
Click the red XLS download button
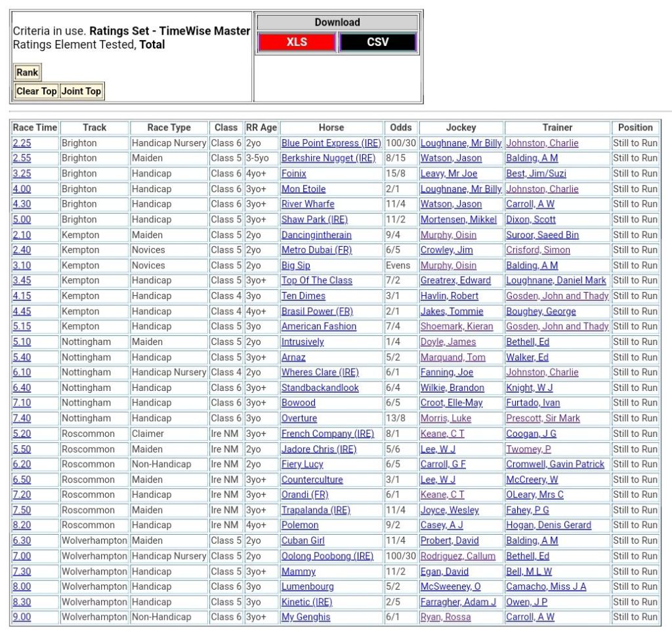coord(297,42)
